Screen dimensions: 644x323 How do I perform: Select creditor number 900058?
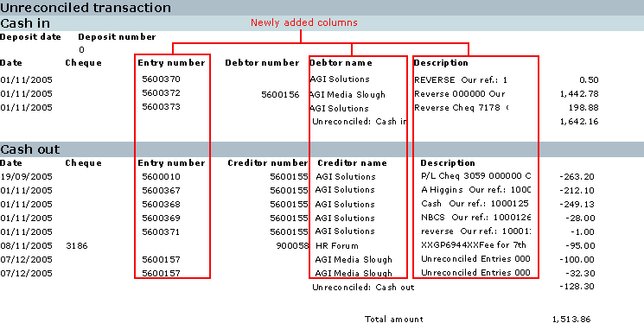click(293, 246)
